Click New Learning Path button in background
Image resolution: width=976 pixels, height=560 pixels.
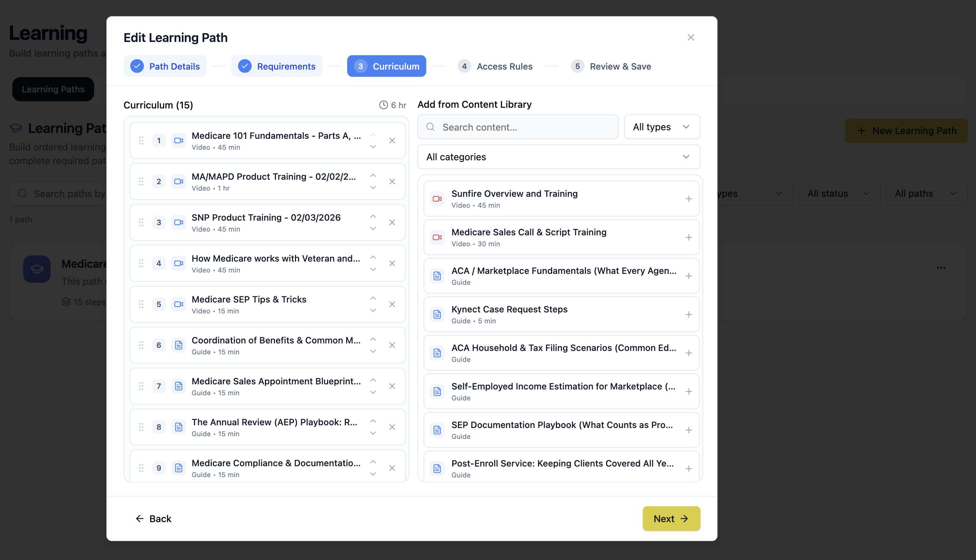pos(906,131)
